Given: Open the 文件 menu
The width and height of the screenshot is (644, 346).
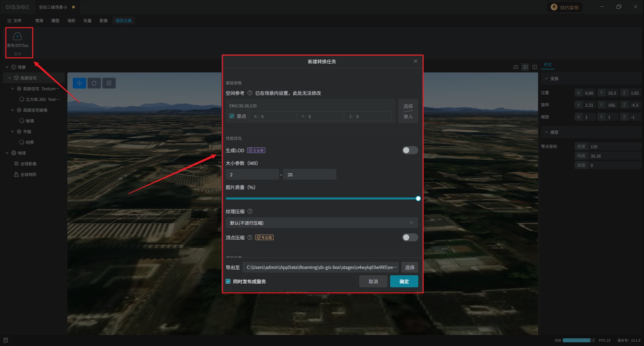Looking at the screenshot, I should point(14,21).
